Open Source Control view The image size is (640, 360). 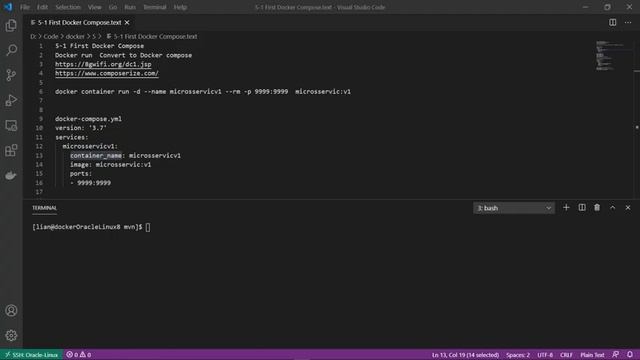(11, 75)
